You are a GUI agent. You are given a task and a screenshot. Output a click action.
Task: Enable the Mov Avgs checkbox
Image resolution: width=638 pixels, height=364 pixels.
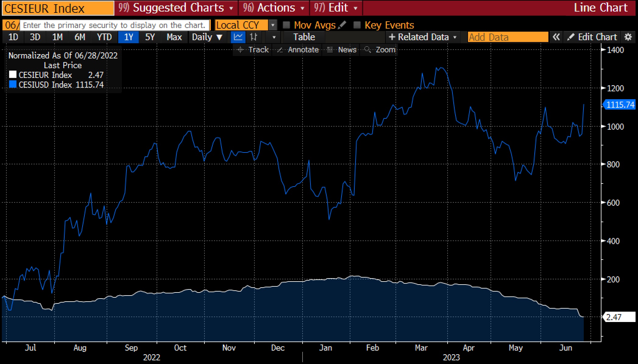click(286, 25)
